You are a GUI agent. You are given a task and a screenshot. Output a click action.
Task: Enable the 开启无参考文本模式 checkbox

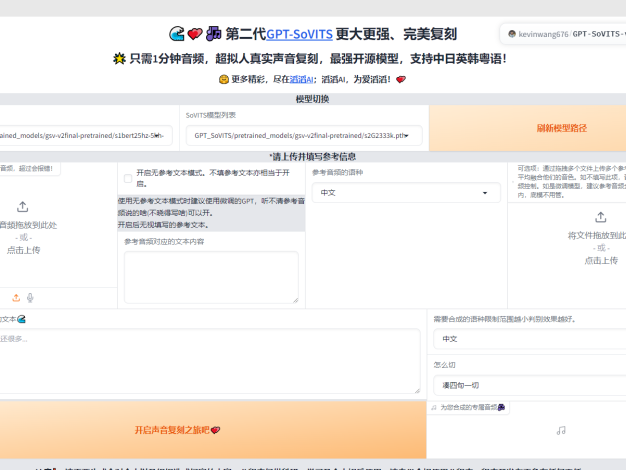tap(128, 178)
